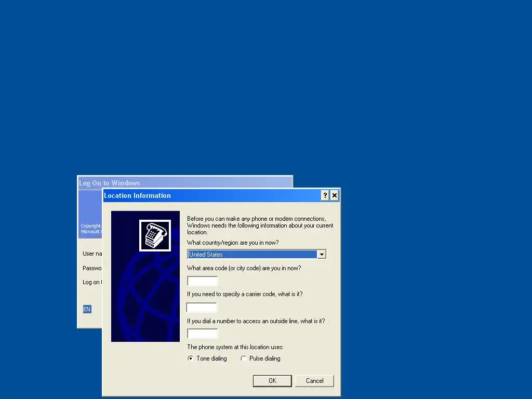The image size is (532, 399).
Task: Click the telephone icon in Location Information
Action: 155,235
